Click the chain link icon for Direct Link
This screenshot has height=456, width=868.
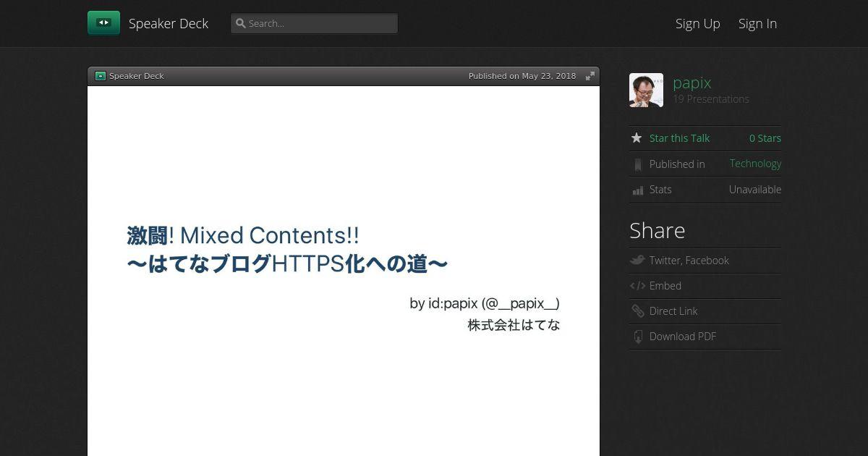637,311
